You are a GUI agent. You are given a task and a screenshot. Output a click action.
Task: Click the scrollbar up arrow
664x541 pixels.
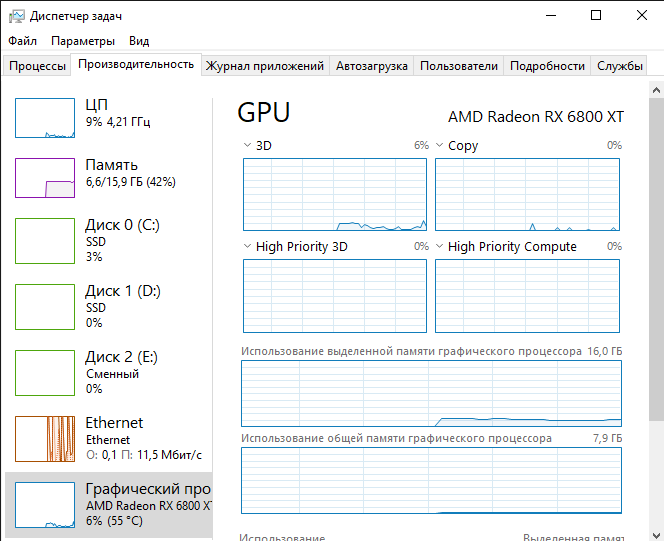656,90
